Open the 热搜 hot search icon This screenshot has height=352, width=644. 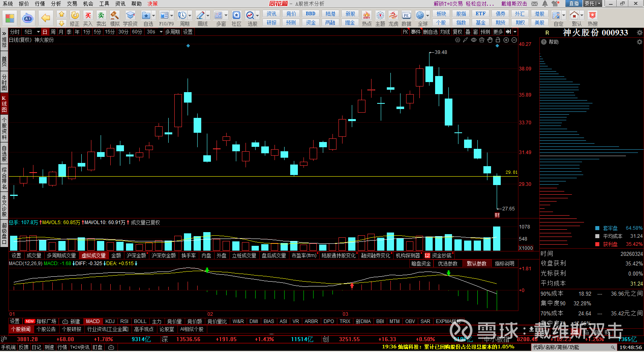[x=592, y=19]
